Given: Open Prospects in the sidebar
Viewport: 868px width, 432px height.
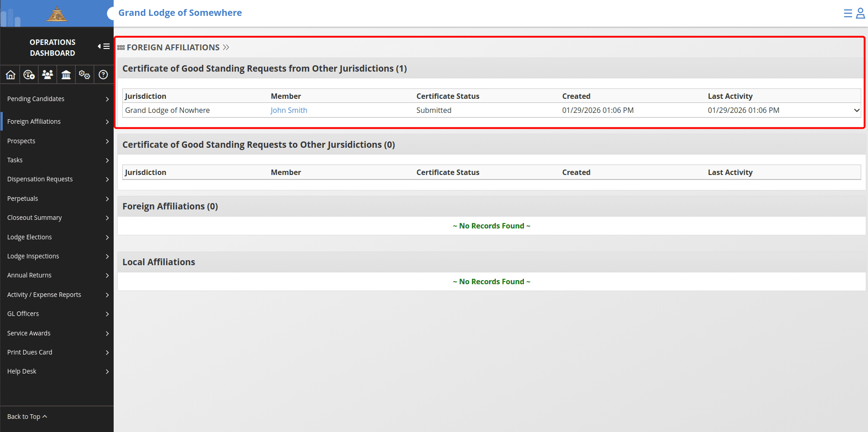Looking at the screenshot, I should click(x=57, y=141).
